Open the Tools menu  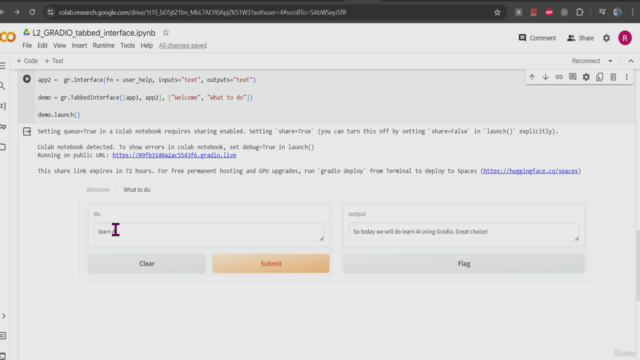pyautogui.click(x=127, y=45)
